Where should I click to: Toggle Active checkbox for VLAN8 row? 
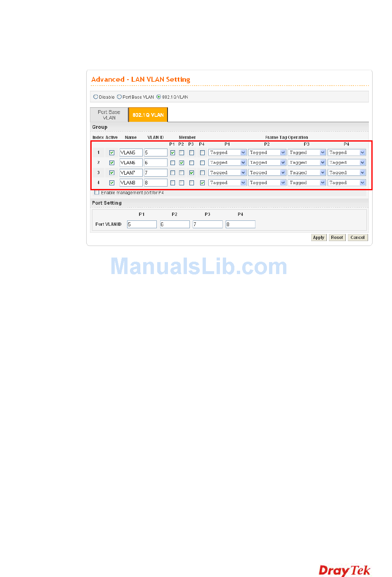pos(112,182)
